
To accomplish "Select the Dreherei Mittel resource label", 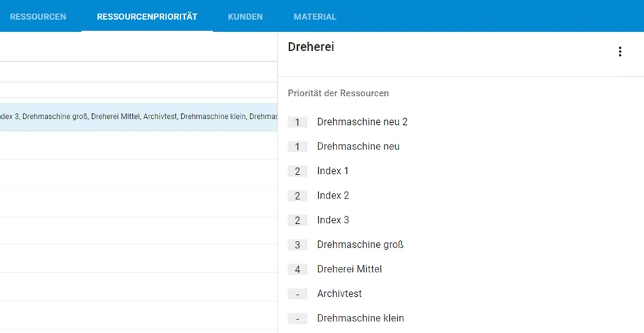I will click(x=350, y=269).
